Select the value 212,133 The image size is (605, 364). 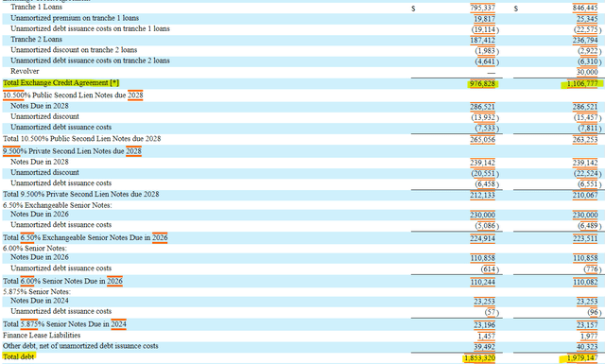click(x=482, y=196)
